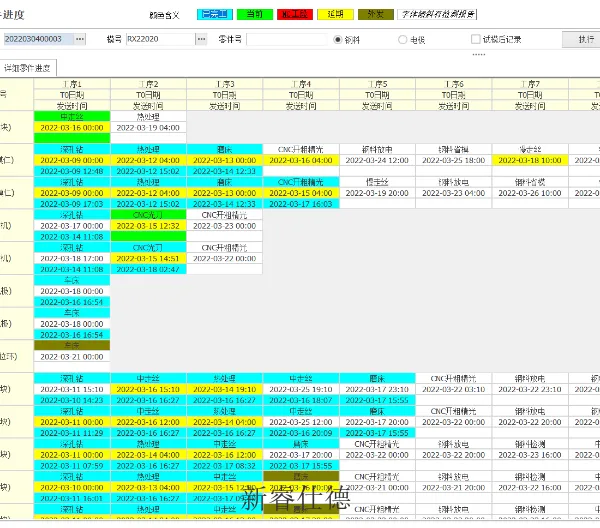Image resolution: width=600 pixels, height=528 pixels.
Task: Select cell 2022-03-22 16:00
Action: tap(530, 487)
